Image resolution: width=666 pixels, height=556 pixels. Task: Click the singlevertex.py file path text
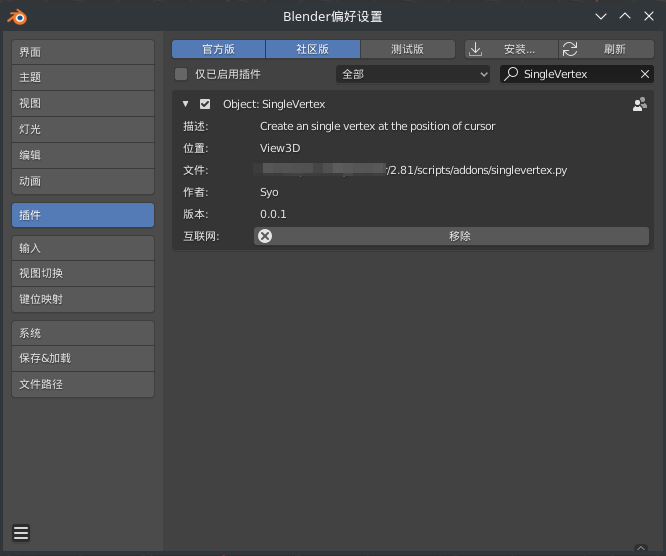[477, 170]
